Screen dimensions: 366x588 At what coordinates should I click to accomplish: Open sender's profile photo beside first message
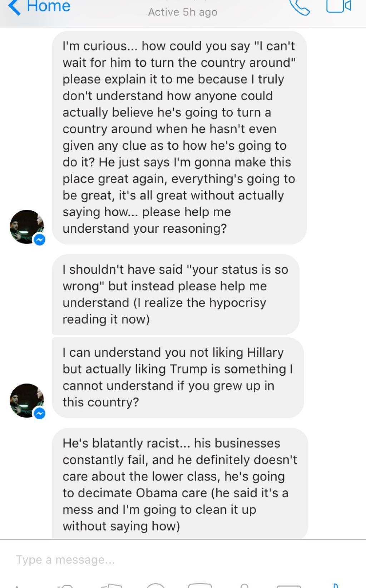(x=26, y=227)
